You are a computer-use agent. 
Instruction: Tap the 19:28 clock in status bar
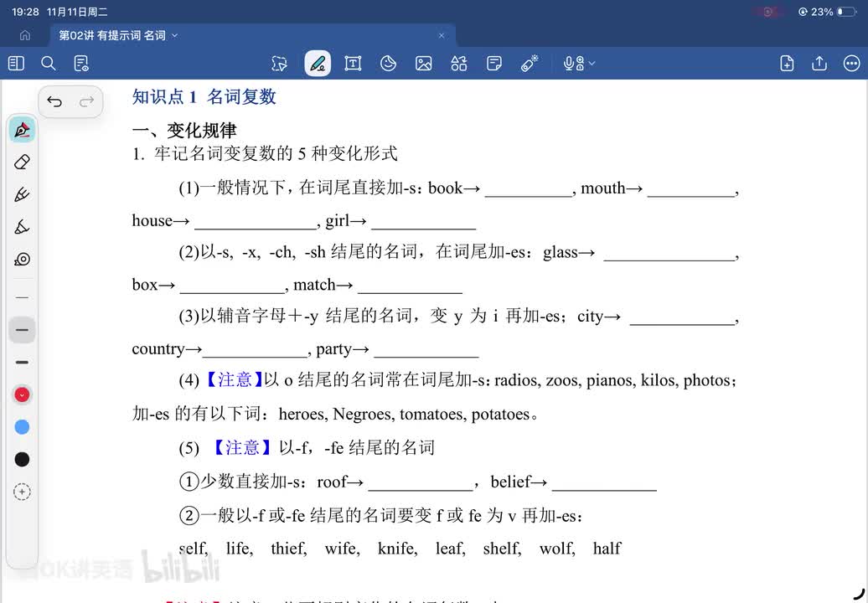click(25, 12)
